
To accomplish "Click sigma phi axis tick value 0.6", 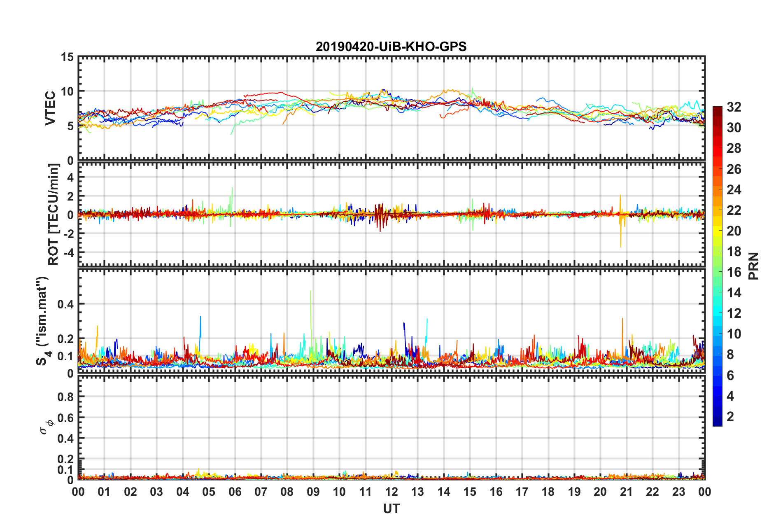I will (65, 418).
